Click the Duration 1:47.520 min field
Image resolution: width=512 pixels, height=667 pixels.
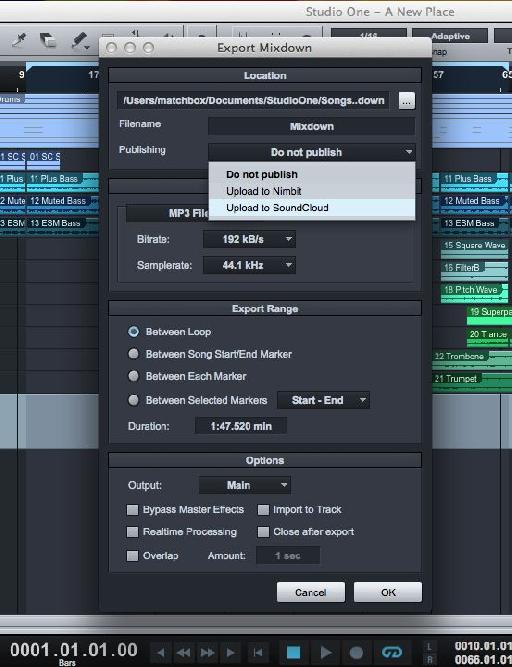point(241,426)
